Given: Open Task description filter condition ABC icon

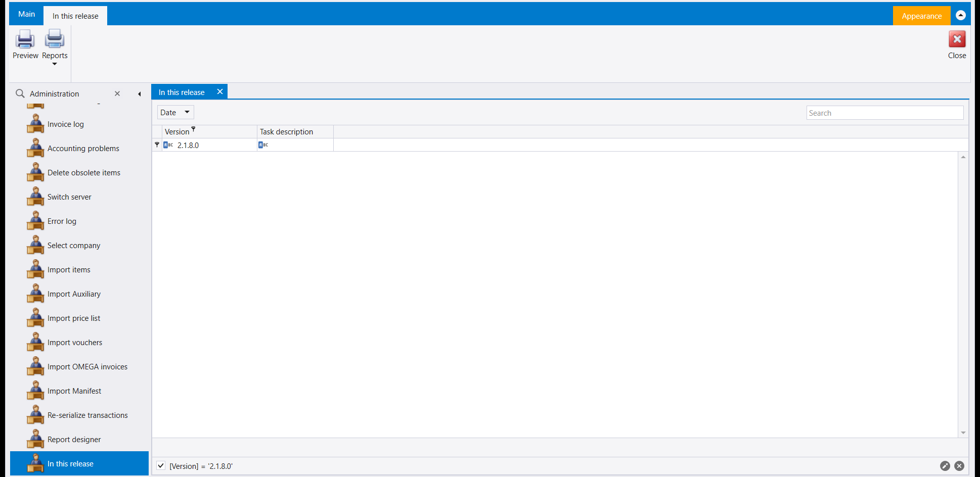Looking at the screenshot, I should pos(263,145).
